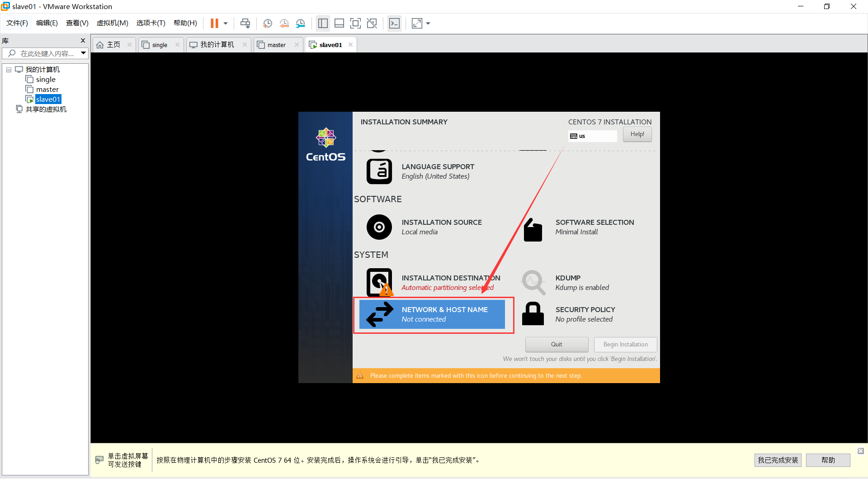
Task: Click the No profile selected text
Action: (584, 319)
